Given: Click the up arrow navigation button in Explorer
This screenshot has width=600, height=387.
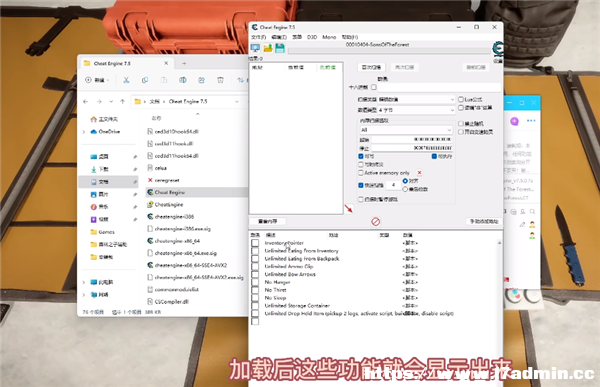Looking at the screenshot, I should tap(122, 101).
